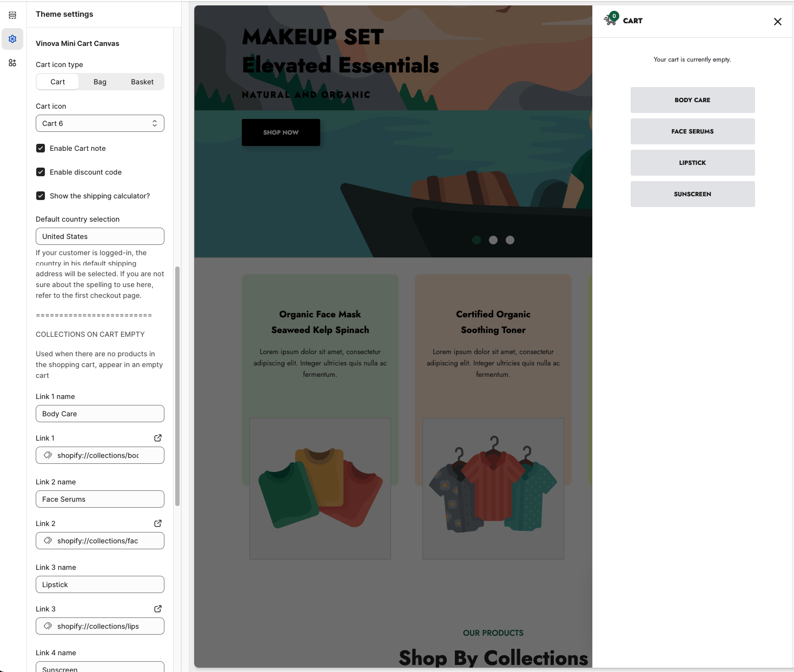Uncheck Enable Cart note checkbox
This screenshot has height=672, width=794.
[x=41, y=148]
